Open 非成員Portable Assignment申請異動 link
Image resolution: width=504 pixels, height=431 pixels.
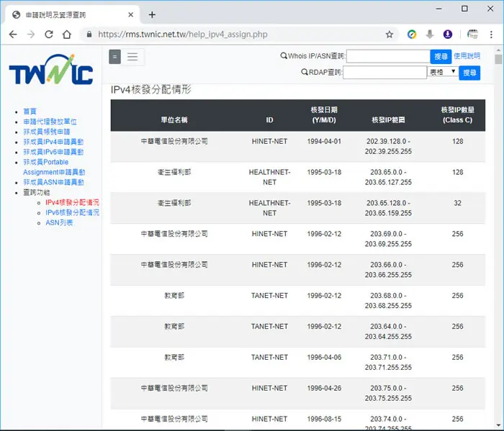click(x=54, y=167)
